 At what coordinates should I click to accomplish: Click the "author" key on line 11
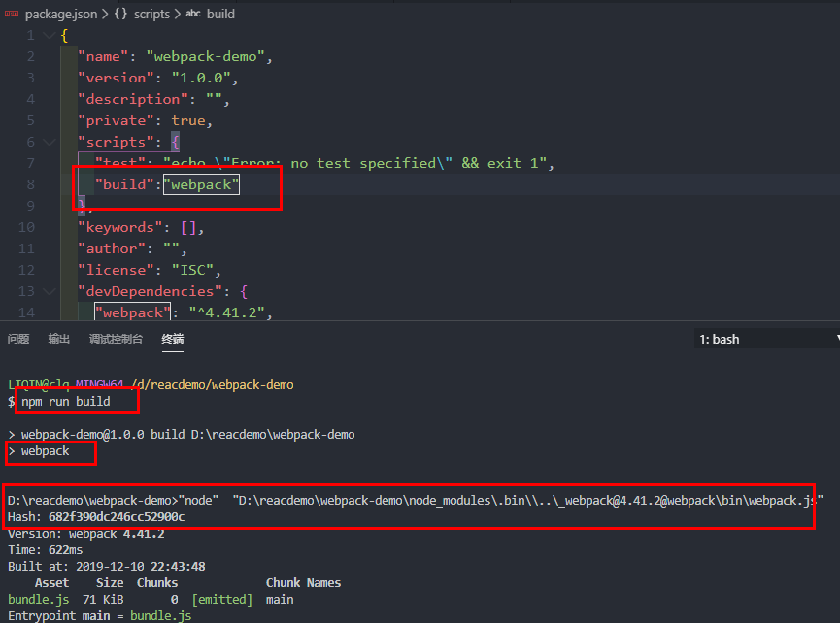[x=112, y=248]
